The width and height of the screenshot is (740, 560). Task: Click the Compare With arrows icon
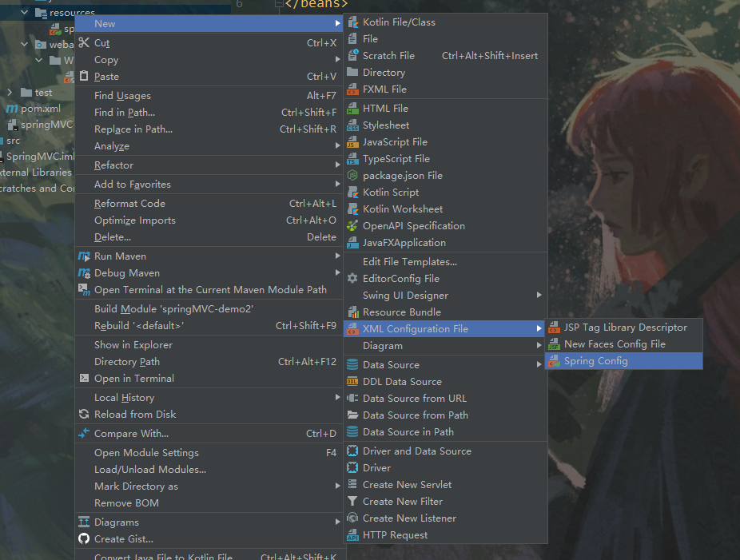coord(84,433)
